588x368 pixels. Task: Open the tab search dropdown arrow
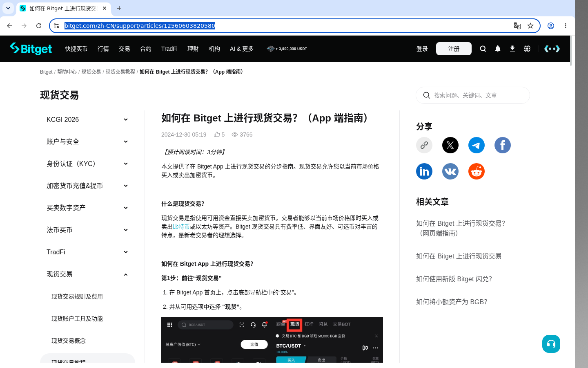[8, 8]
